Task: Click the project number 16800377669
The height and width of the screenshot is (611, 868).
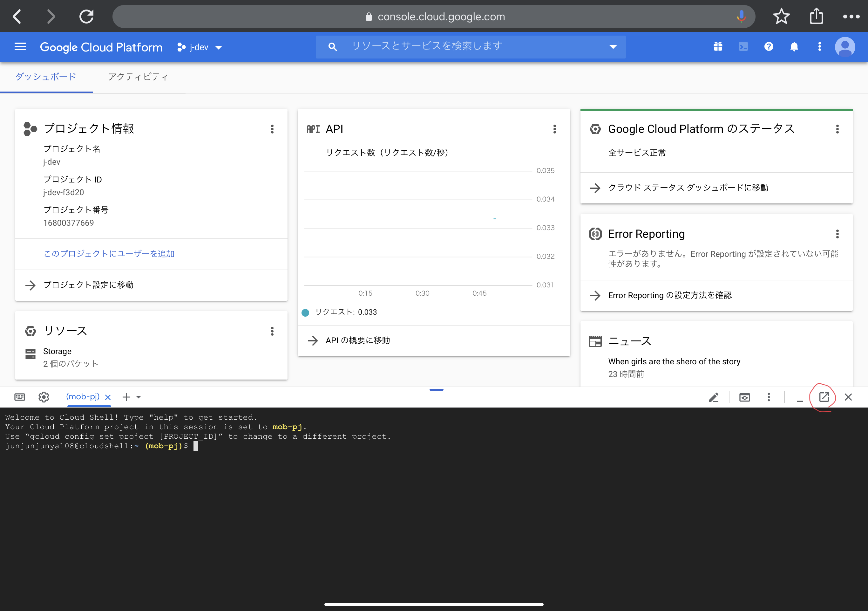Action: (x=68, y=223)
